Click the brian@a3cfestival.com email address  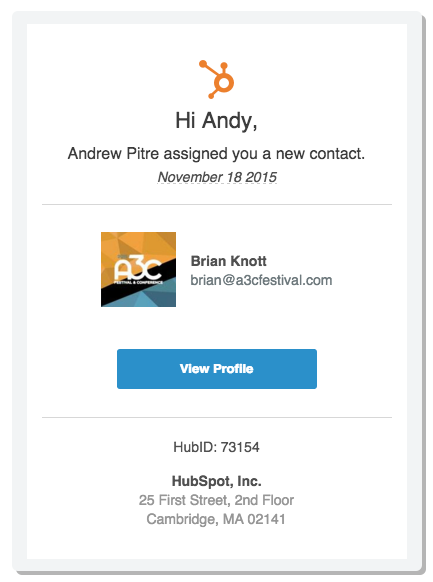point(261,280)
